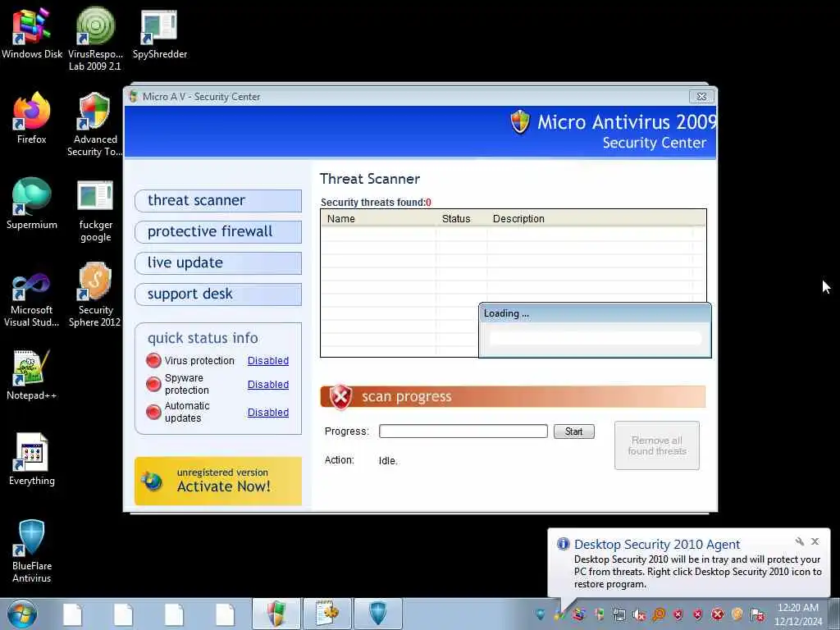Open the protective firewall section
840x630 pixels.
[x=218, y=232]
